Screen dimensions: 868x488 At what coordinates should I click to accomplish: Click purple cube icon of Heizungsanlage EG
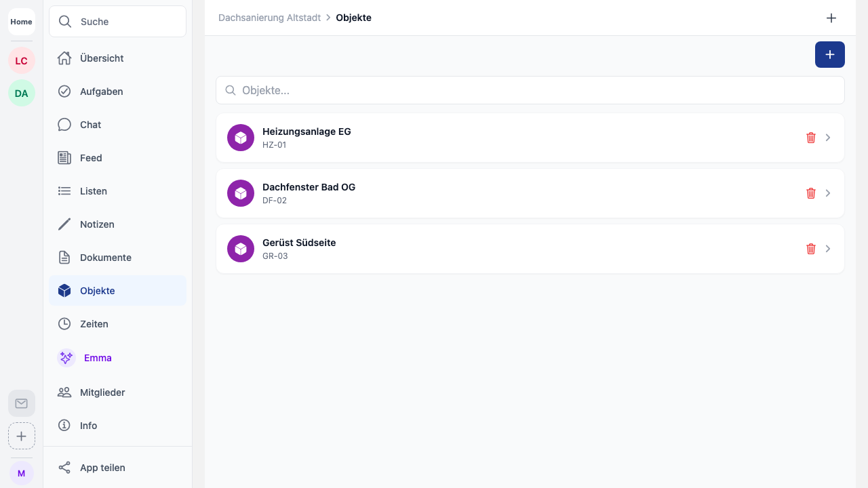point(241,138)
